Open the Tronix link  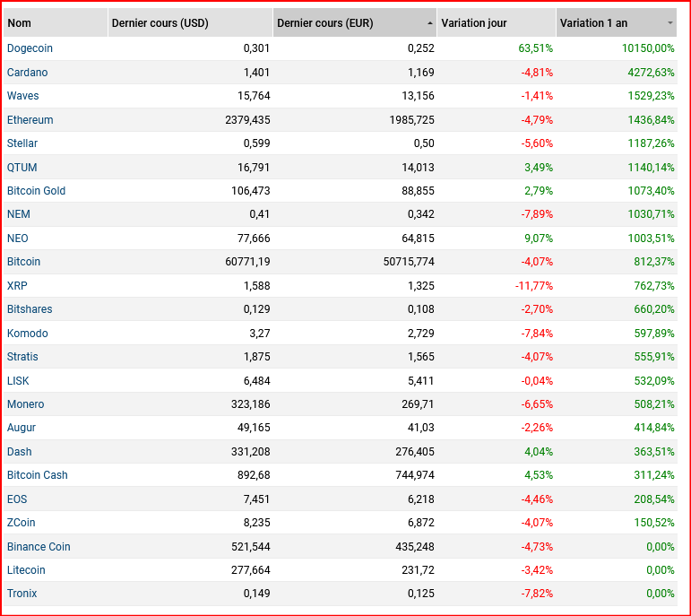point(22,594)
